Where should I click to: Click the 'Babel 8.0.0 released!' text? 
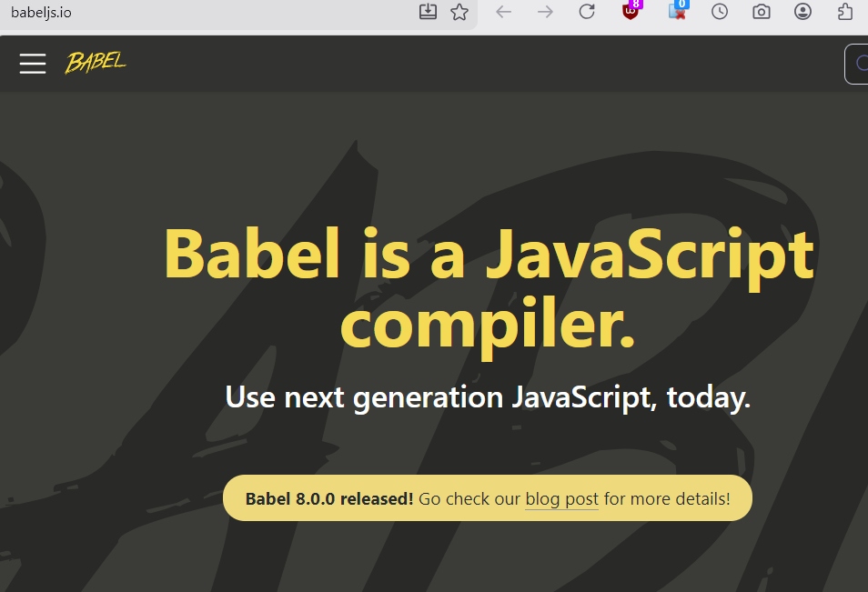coord(329,499)
